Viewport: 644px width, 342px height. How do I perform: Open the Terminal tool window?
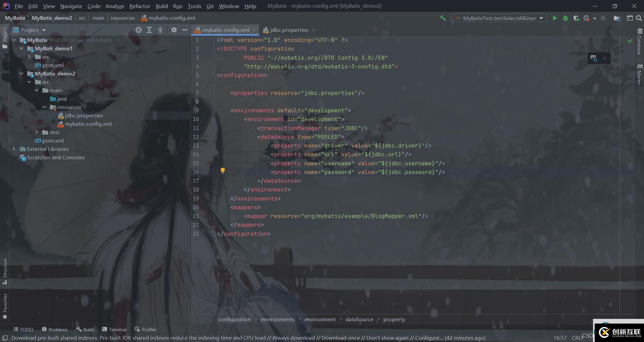[114, 330]
